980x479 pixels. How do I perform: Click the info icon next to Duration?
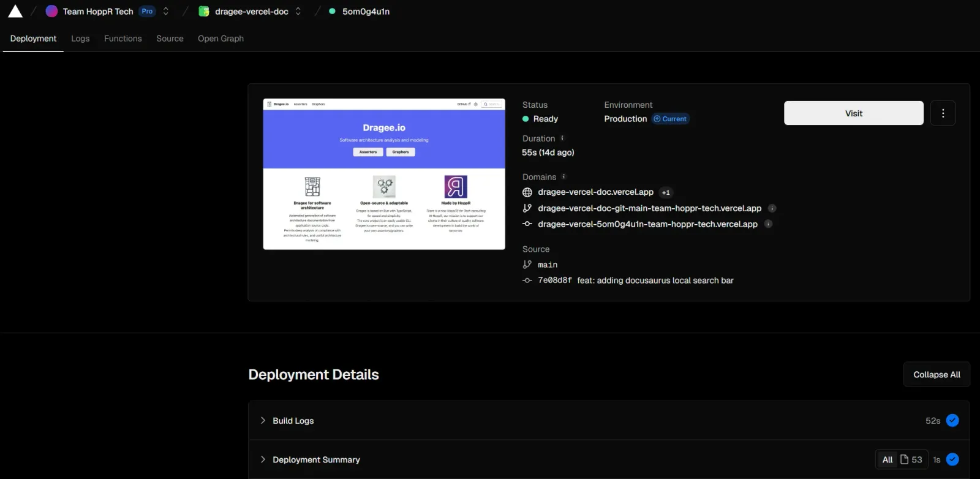[562, 138]
